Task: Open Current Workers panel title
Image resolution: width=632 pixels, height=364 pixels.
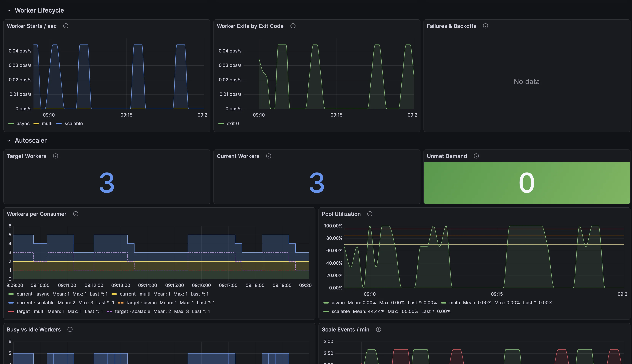Action: coord(238,156)
